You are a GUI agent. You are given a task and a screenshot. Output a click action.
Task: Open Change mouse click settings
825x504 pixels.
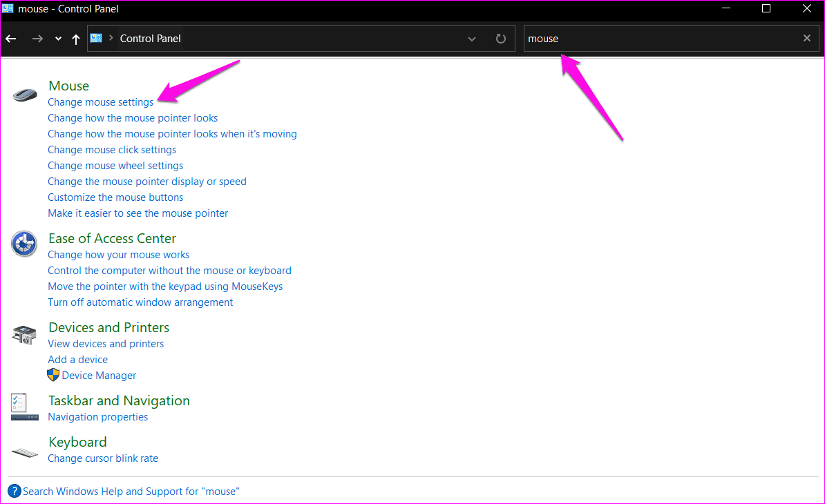tap(112, 150)
